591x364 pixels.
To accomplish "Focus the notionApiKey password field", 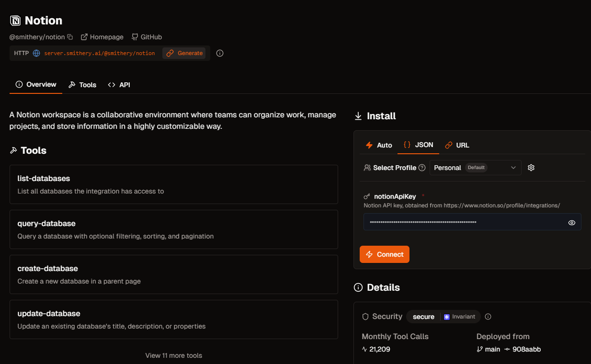I will (x=472, y=222).
